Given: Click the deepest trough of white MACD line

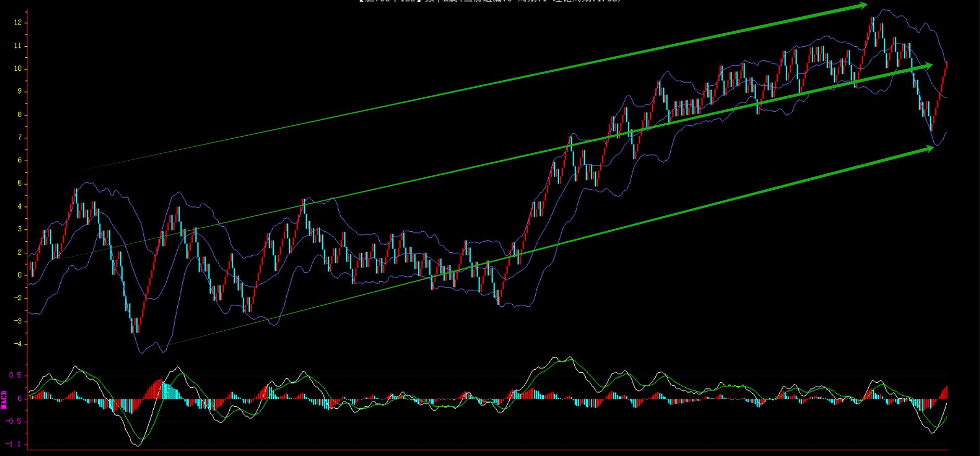Looking at the screenshot, I should (x=138, y=445).
